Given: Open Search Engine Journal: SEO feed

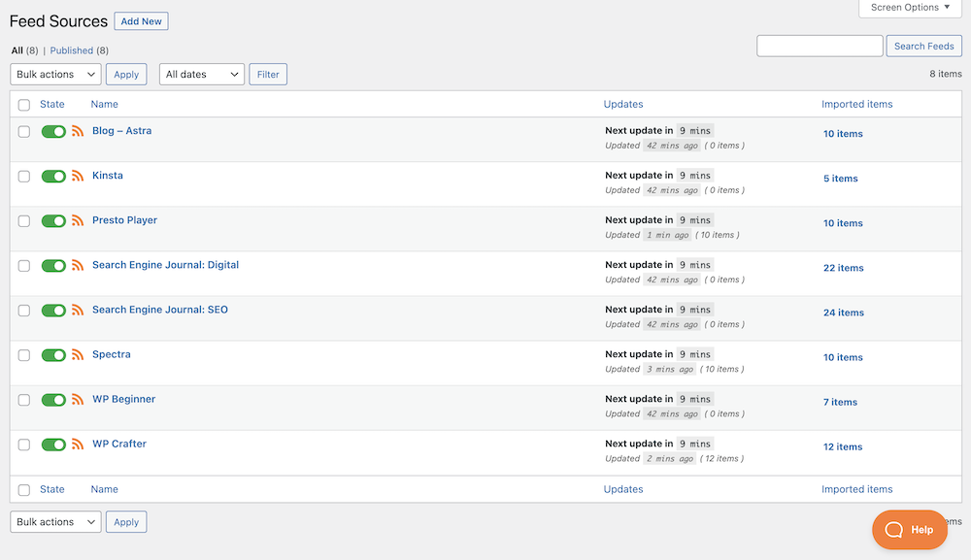Looking at the screenshot, I should click(x=160, y=310).
